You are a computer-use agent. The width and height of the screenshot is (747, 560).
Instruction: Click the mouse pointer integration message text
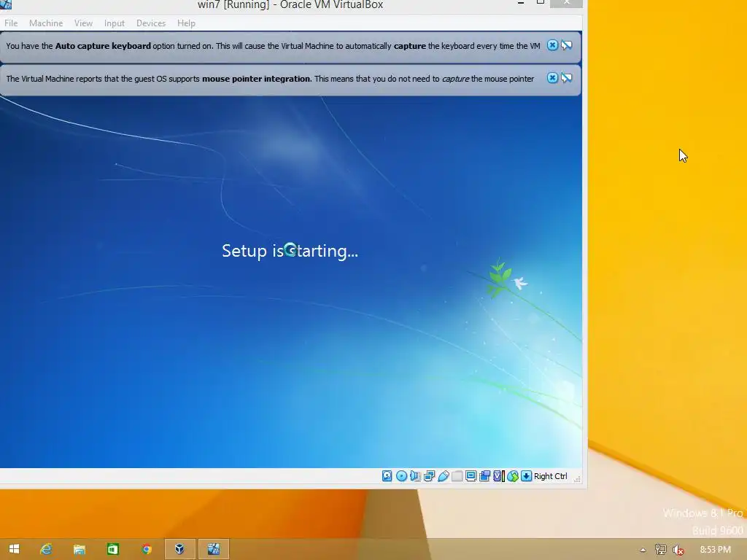tap(270, 79)
